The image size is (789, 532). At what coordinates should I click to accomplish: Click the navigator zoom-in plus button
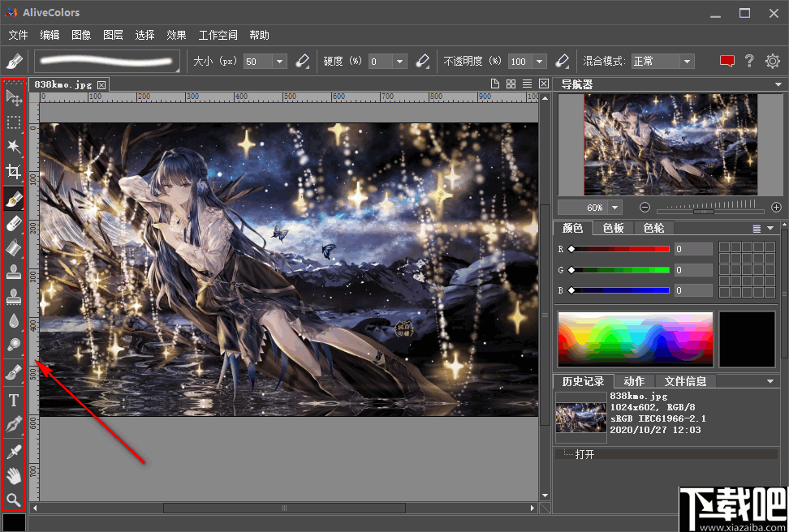[776, 207]
